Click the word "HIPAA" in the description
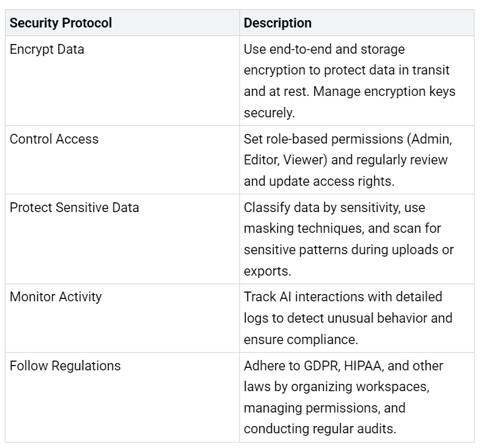This screenshot has width=480, height=448. [357, 365]
